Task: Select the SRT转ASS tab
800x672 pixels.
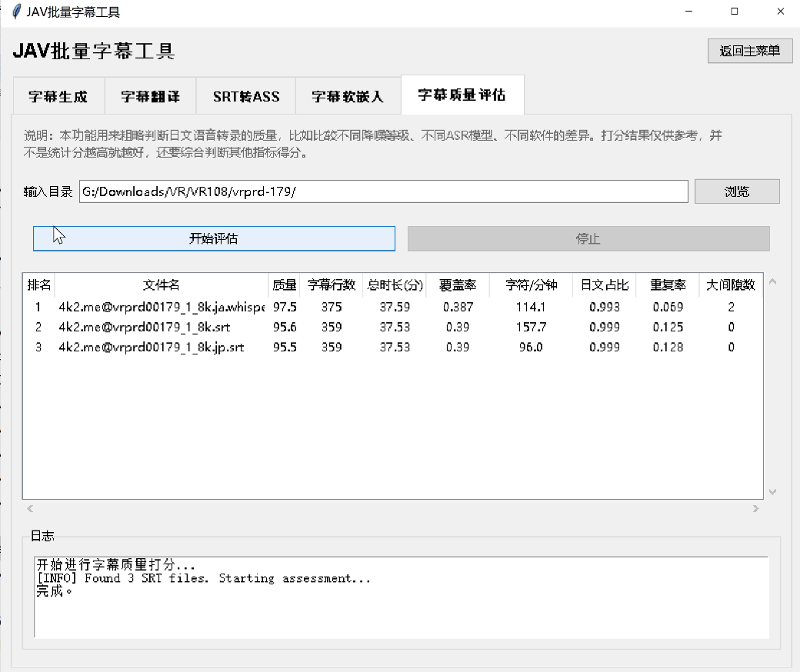Action: pos(246,96)
